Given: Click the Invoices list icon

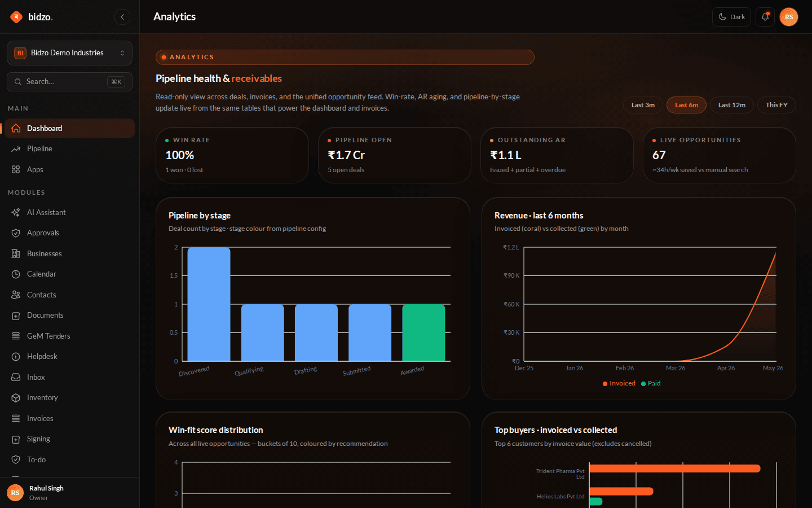Looking at the screenshot, I should [x=16, y=418].
